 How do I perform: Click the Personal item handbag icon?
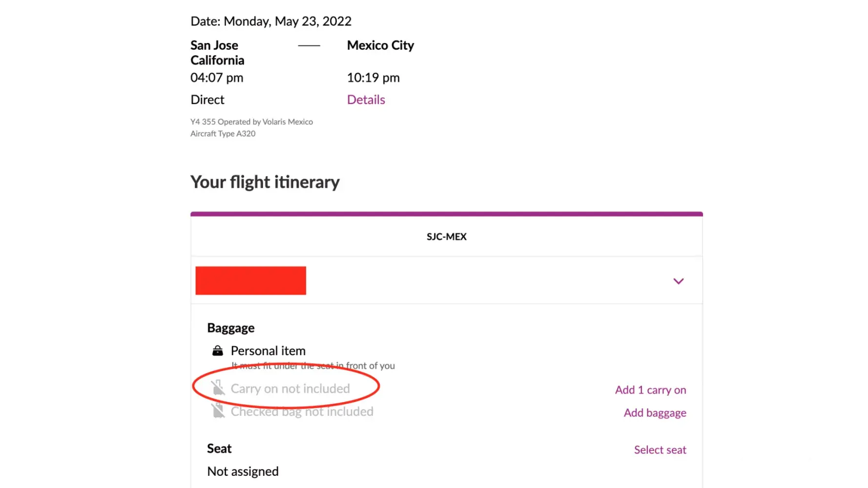pos(218,351)
